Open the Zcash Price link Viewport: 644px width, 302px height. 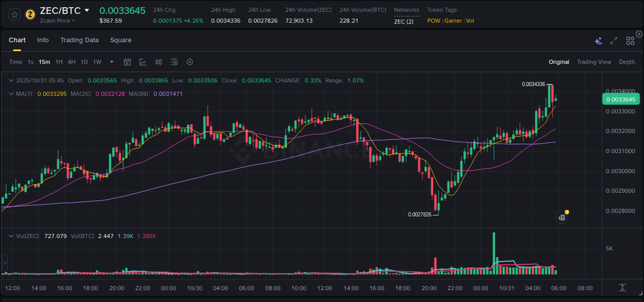pos(55,21)
